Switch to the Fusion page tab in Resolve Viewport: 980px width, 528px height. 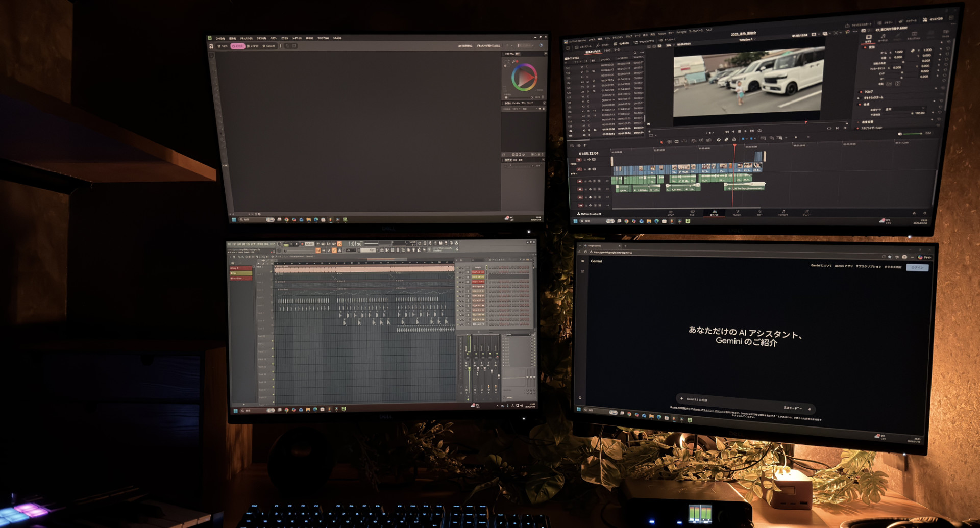coord(737,213)
